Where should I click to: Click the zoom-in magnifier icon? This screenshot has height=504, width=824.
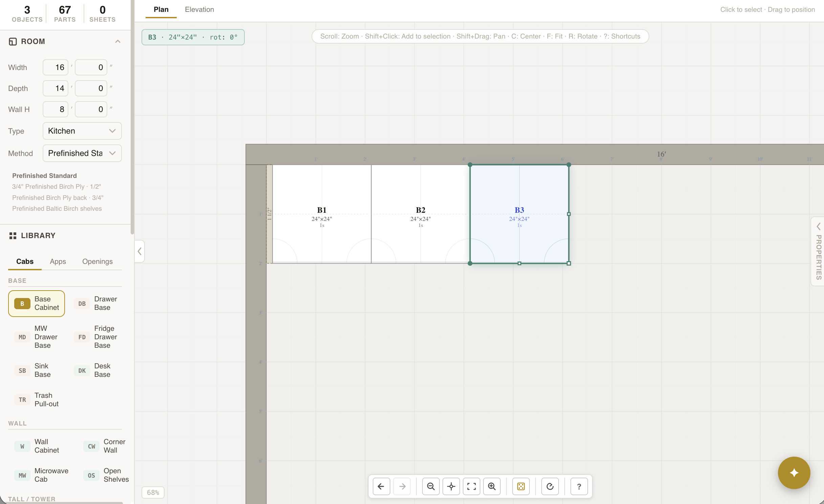click(492, 486)
